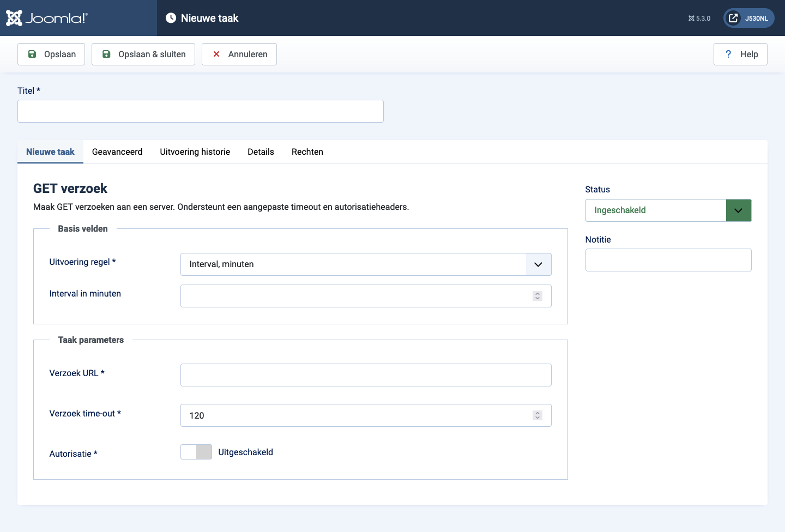Click the Notitie input field
785x532 pixels.
668,260
